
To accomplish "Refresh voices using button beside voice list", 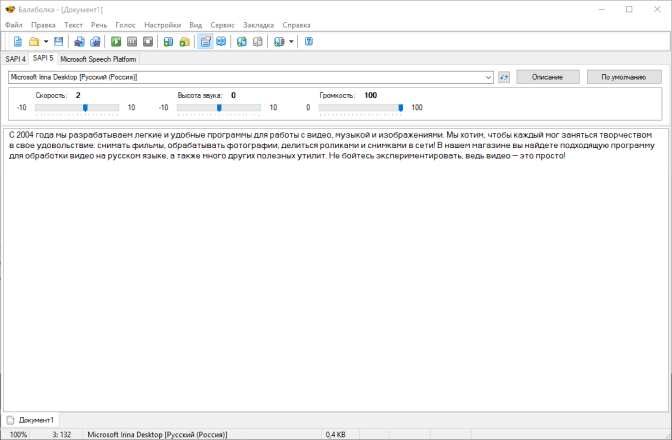I will 504,77.
